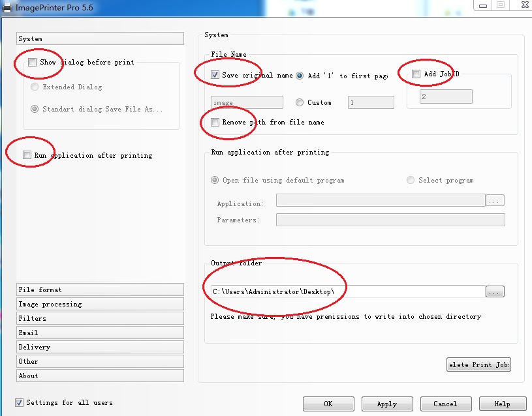Screen dimensions: 532x416
Task: Click the Output folder path field
Action: click(348, 291)
